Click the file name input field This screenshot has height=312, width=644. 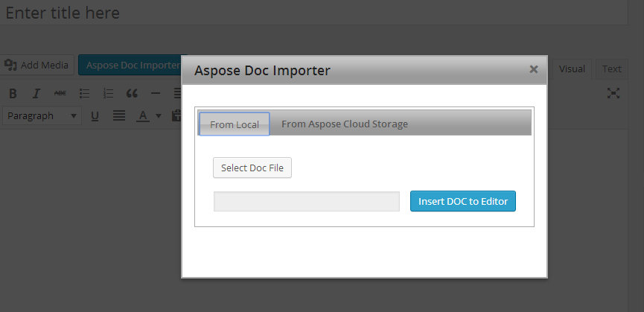click(x=307, y=201)
